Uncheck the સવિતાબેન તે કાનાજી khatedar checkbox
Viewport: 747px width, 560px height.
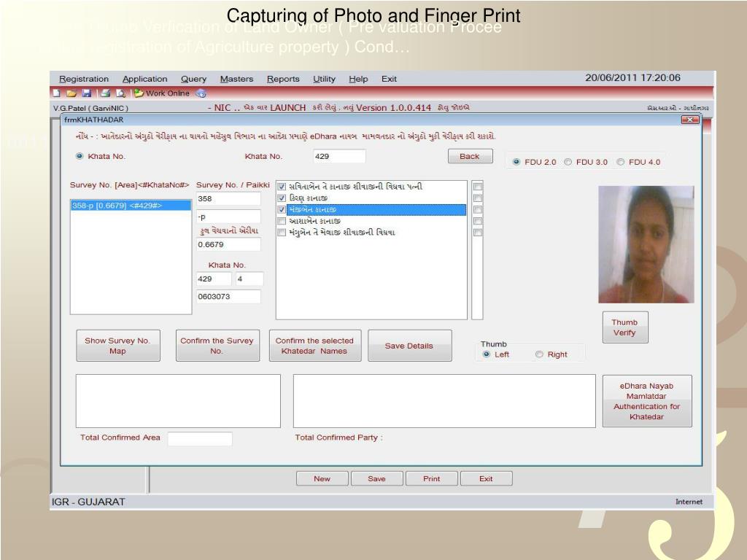pos(282,187)
